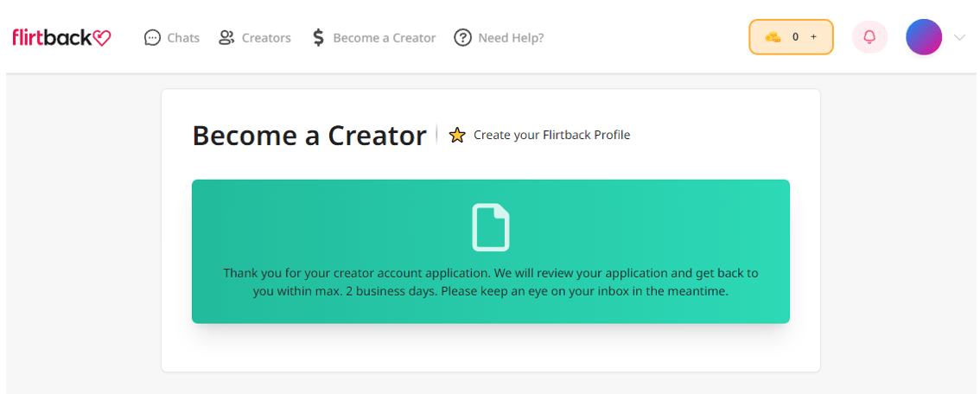Click Create your Flirtback Profile text
This screenshot has height=400, width=980.
[x=552, y=135]
